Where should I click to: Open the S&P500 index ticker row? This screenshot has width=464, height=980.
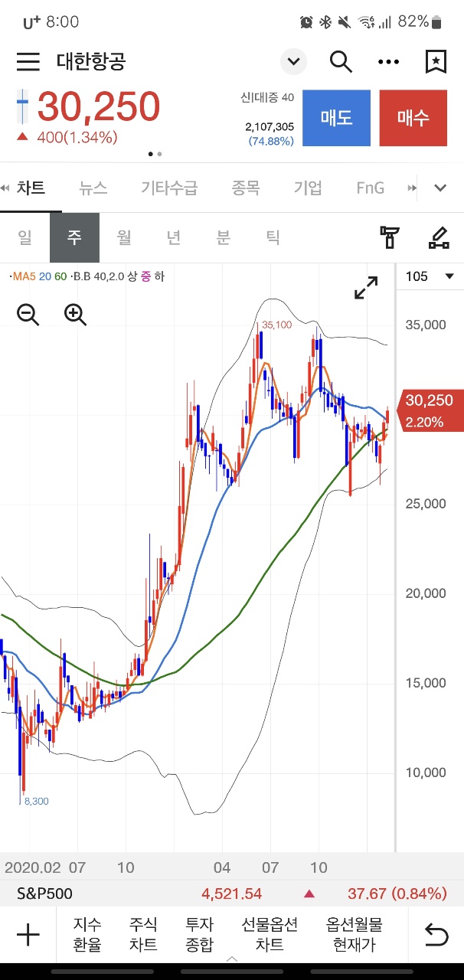point(232,893)
